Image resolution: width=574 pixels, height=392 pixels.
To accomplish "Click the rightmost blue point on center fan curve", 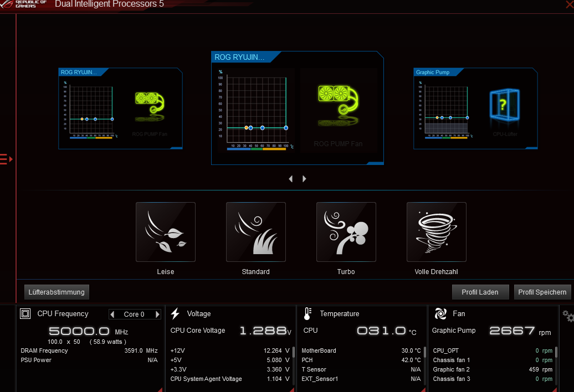I will pyautogui.click(x=286, y=128).
